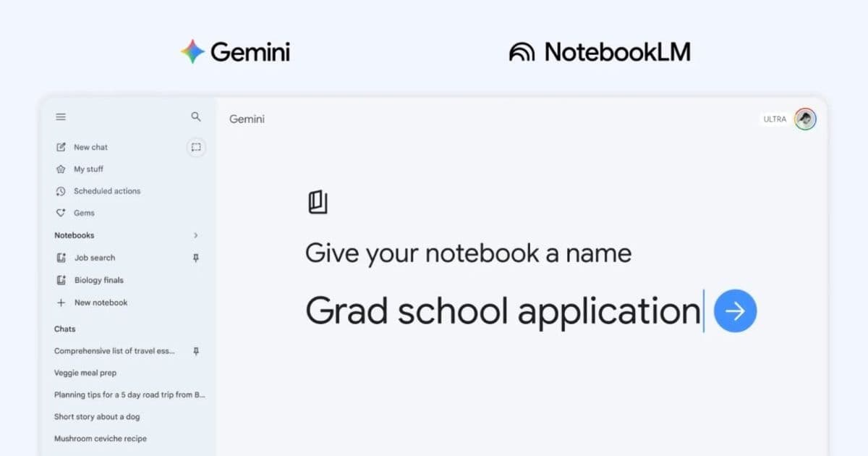Start a New chat using the compose icon
Viewport: 868px width, 456px height.
point(61,147)
